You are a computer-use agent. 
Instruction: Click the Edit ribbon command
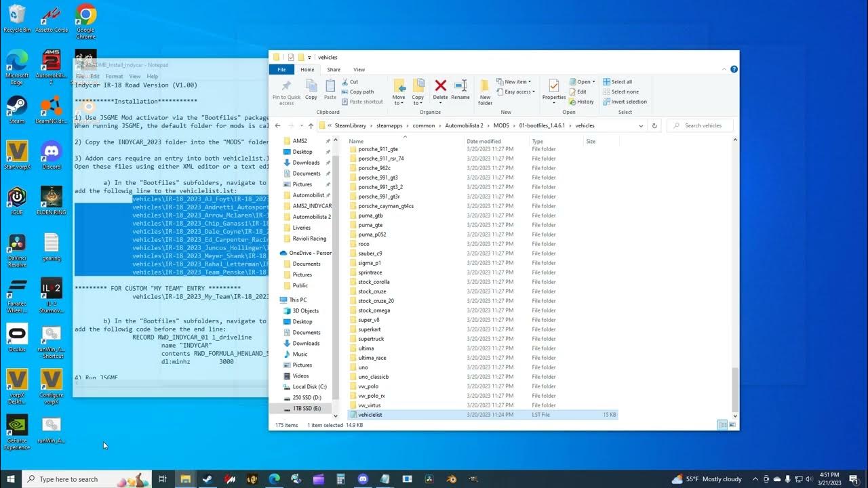[x=578, y=91]
